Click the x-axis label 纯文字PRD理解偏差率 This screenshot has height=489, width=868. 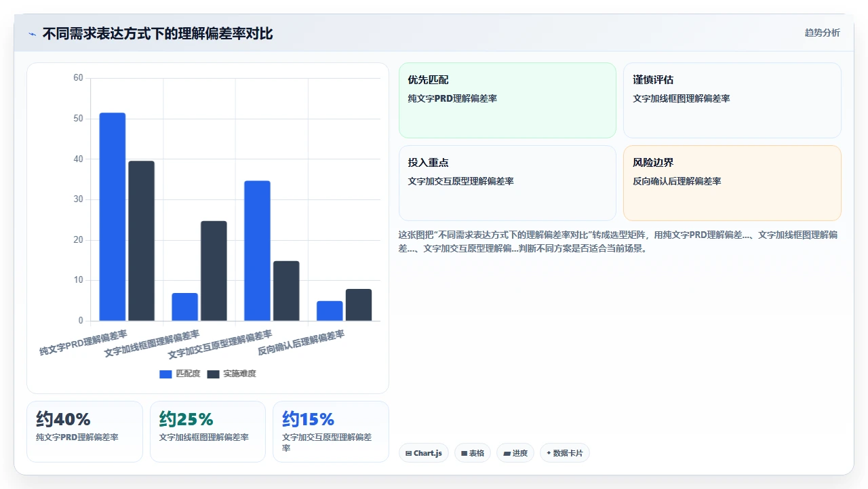point(83,343)
